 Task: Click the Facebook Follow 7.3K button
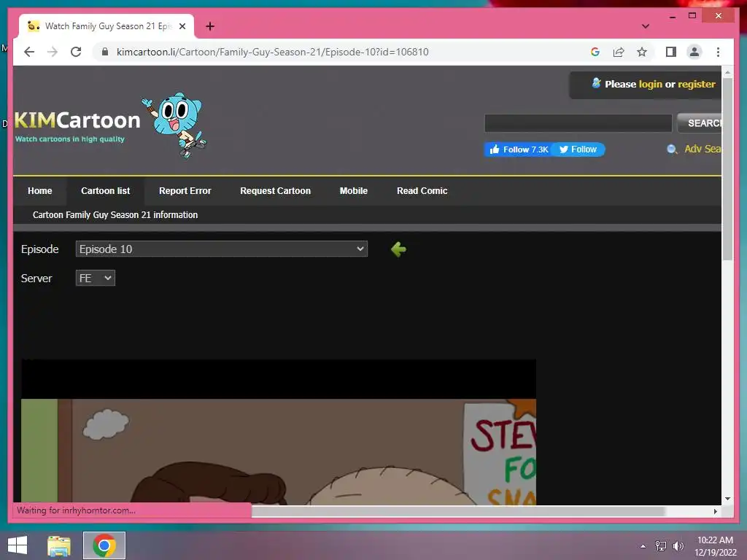519,149
